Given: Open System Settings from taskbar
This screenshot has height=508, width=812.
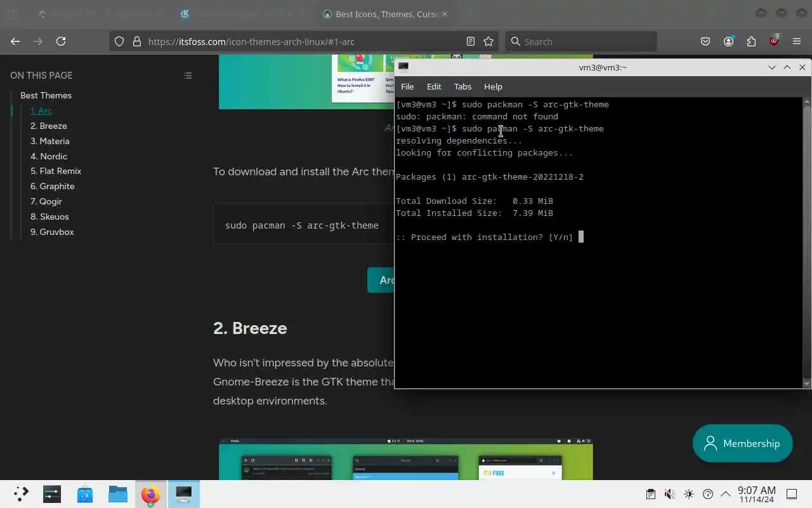Looking at the screenshot, I should click(51, 494).
